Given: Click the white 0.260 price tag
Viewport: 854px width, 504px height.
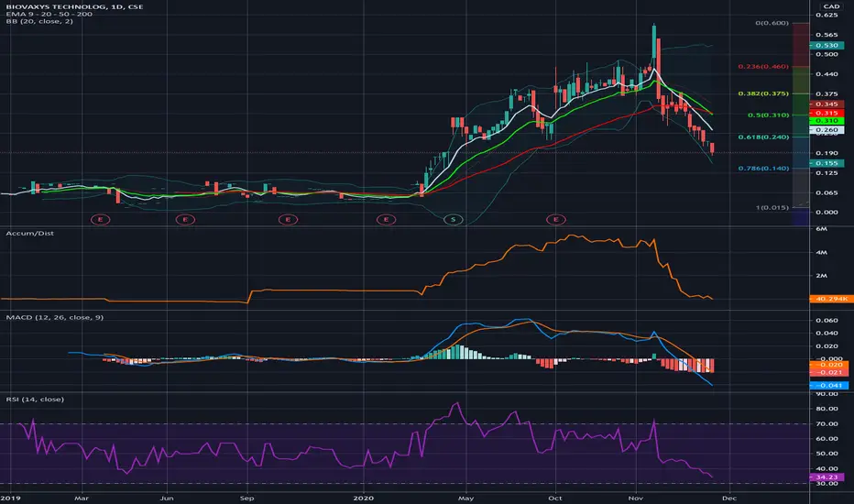Looking at the screenshot, I should [827, 130].
